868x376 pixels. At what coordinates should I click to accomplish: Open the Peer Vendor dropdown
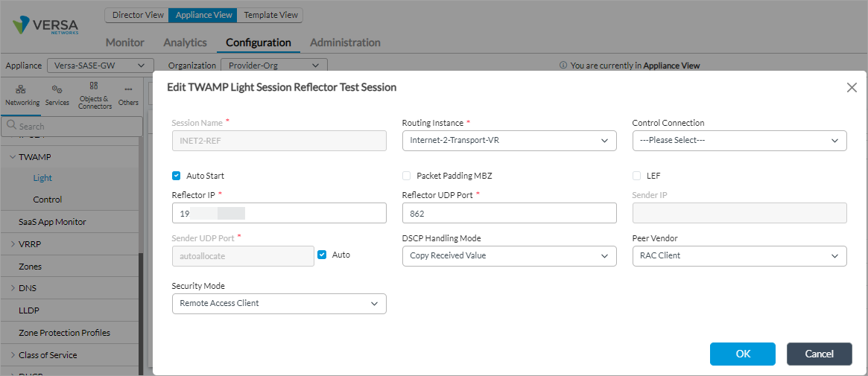click(739, 256)
